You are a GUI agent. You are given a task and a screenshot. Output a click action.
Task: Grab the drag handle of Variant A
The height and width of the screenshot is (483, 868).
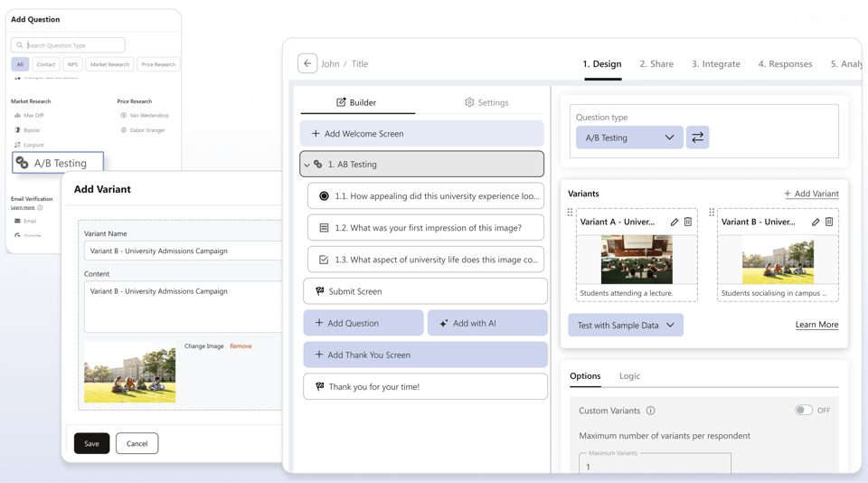click(571, 213)
